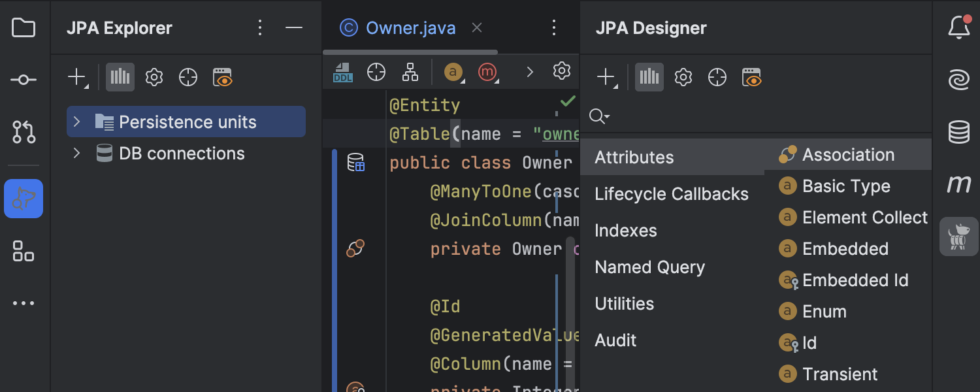This screenshot has width=980, height=392.
Task: Add new item in JPA Designer
Action: click(606, 77)
